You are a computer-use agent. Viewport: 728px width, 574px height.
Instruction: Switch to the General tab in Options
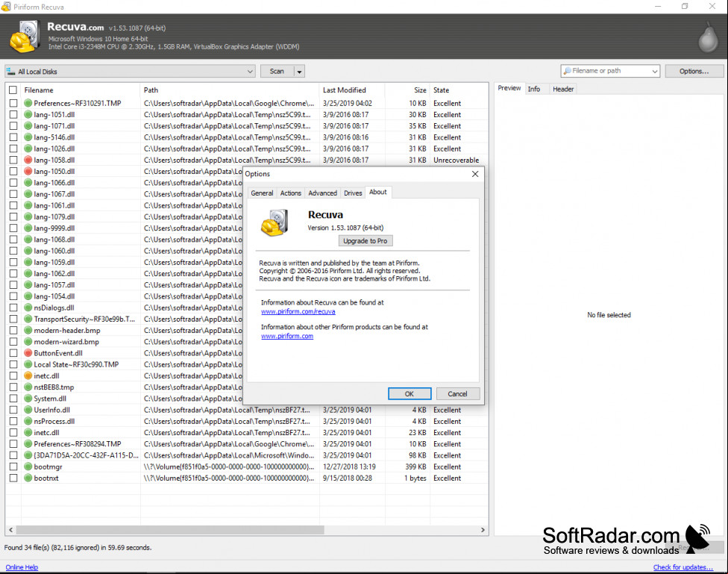(x=262, y=193)
